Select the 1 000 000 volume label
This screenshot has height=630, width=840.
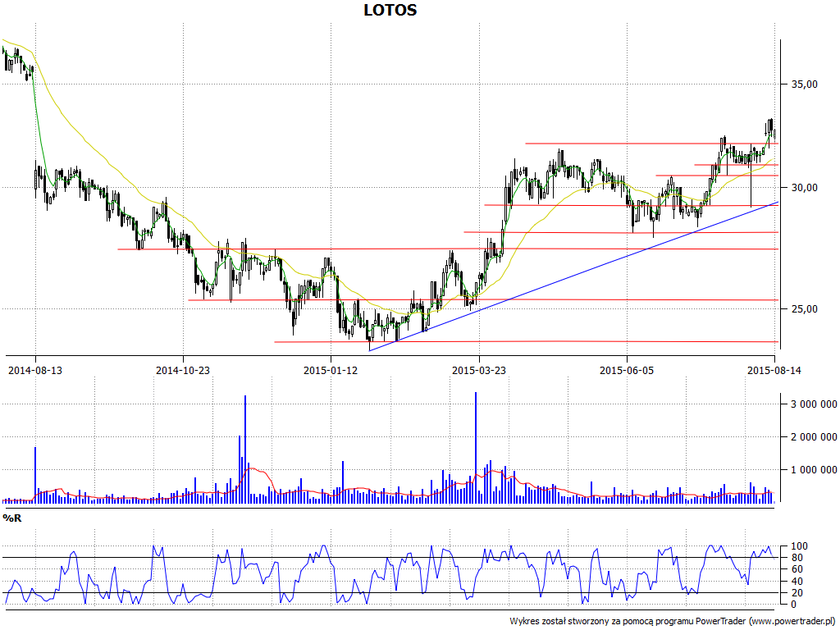coord(814,470)
